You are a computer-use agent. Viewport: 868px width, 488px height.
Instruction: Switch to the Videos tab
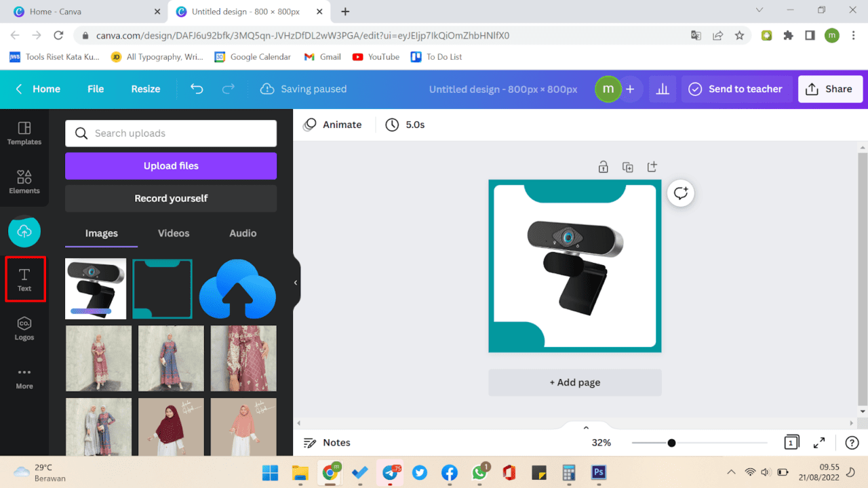click(x=173, y=233)
